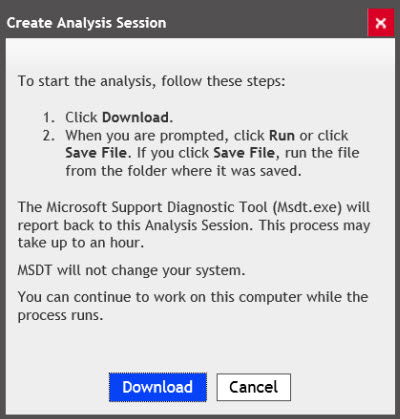Click the Cancel button
400x419 pixels.
254,387
